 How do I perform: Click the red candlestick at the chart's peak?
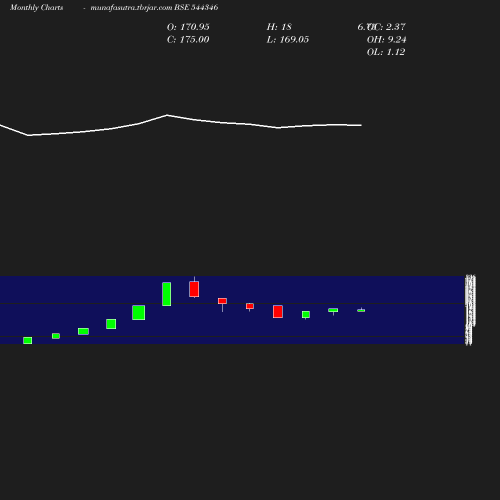(x=194, y=289)
